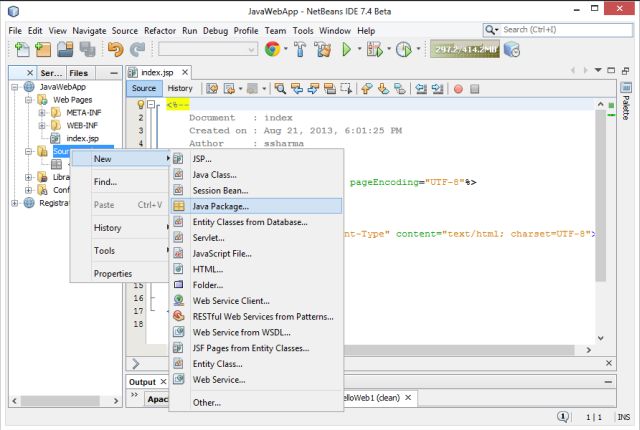The width and height of the screenshot is (640, 430).
Task: Collapse the comment fold on line 1
Action: coord(151,104)
